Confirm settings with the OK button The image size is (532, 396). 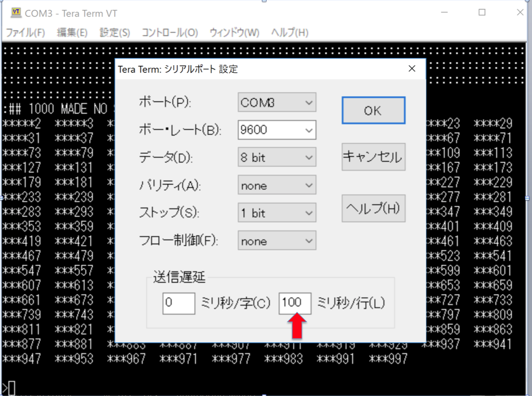(x=373, y=110)
